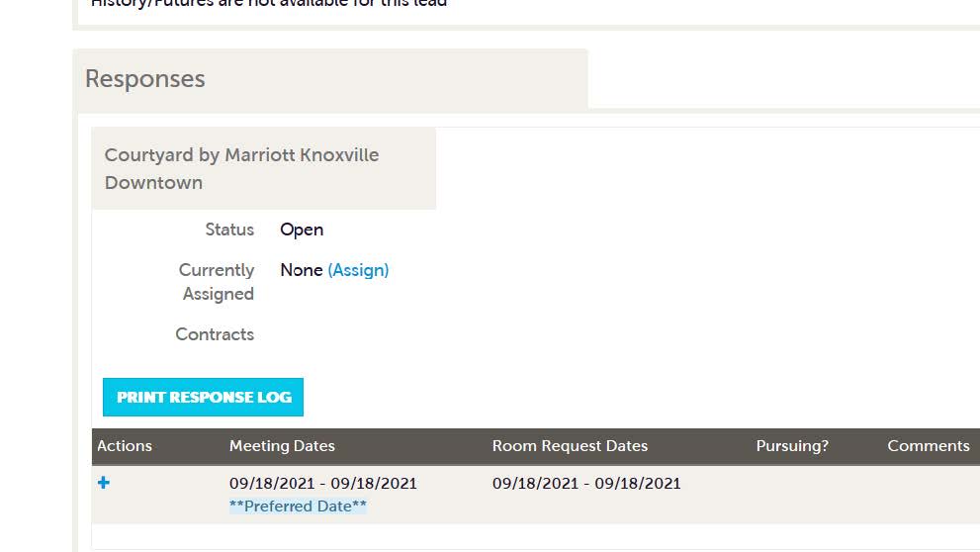The height and width of the screenshot is (552, 980).
Task: Select the Pursuing? column header
Action: pos(792,446)
